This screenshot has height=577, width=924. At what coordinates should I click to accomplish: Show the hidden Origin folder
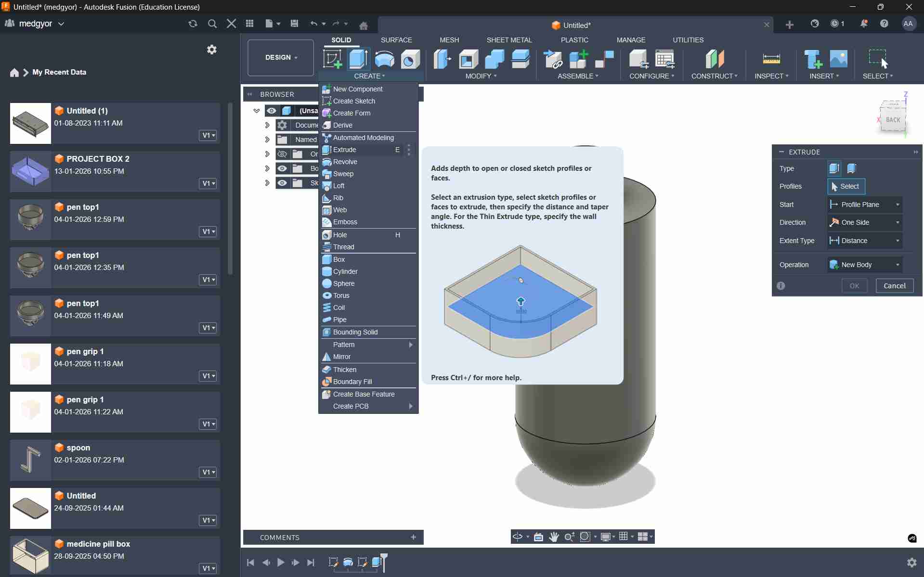pyautogui.click(x=283, y=154)
